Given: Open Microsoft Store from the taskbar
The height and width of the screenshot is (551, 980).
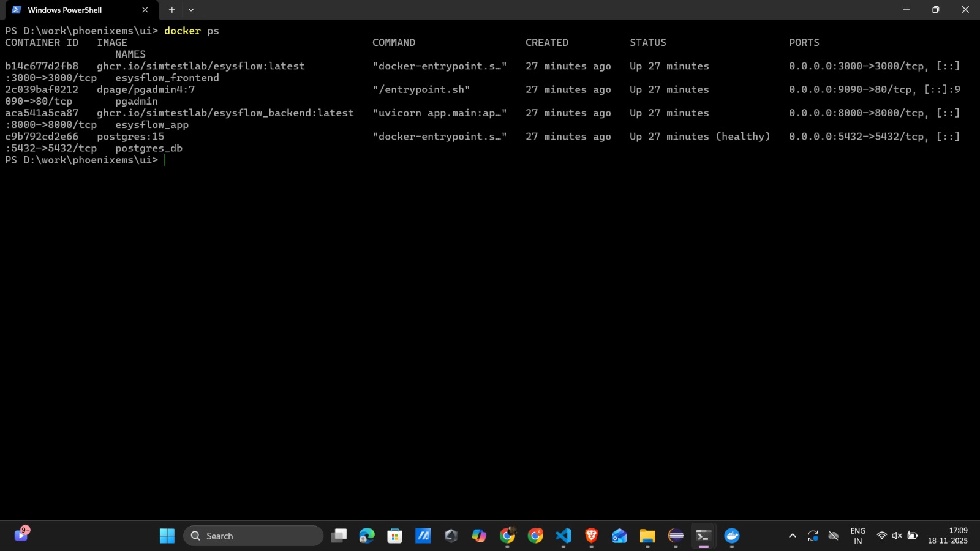Looking at the screenshot, I should 395,536.
